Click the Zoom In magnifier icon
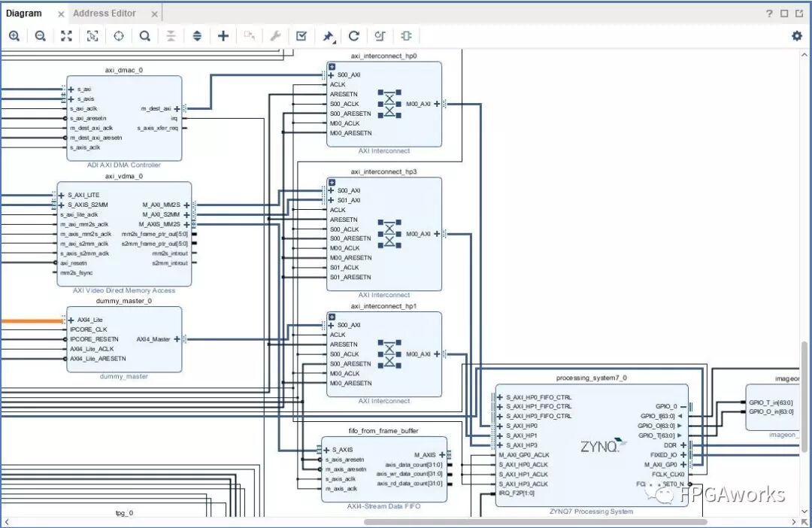Image resolution: width=812 pixels, height=528 pixels. pos(14,36)
